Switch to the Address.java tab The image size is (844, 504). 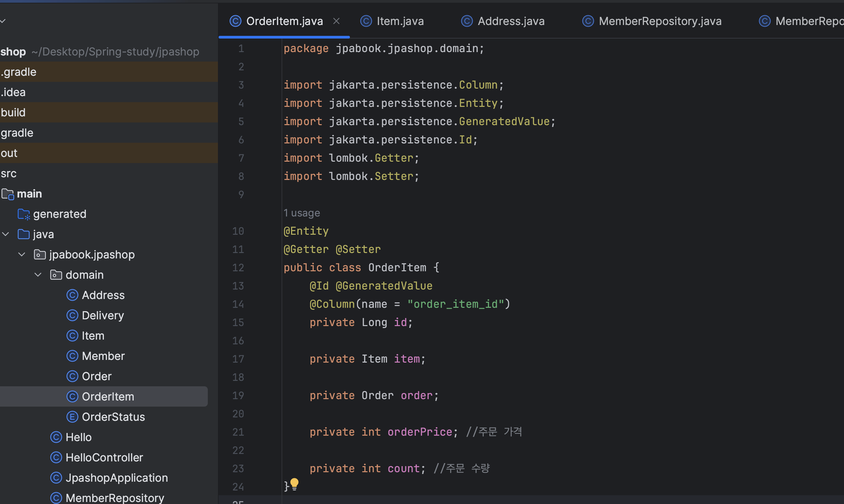point(503,21)
